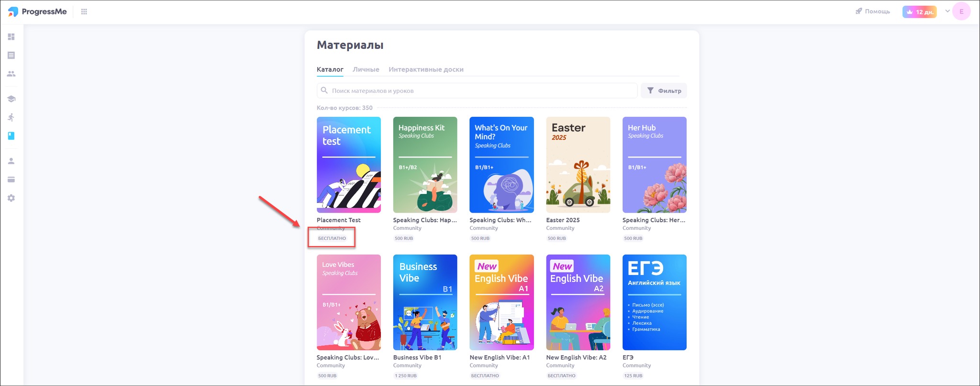The height and width of the screenshot is (386, 980).
Task: Click the Помощь help link
Action: [x=873, y=11]
